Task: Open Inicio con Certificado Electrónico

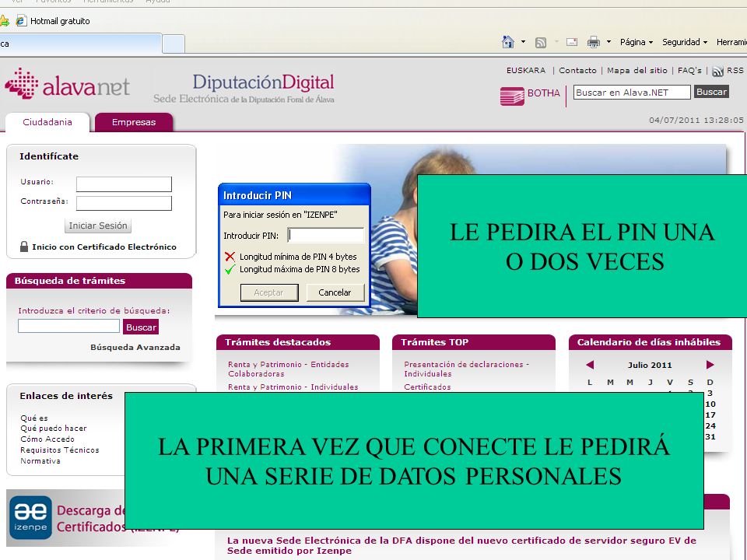Action: pos(103,247)
